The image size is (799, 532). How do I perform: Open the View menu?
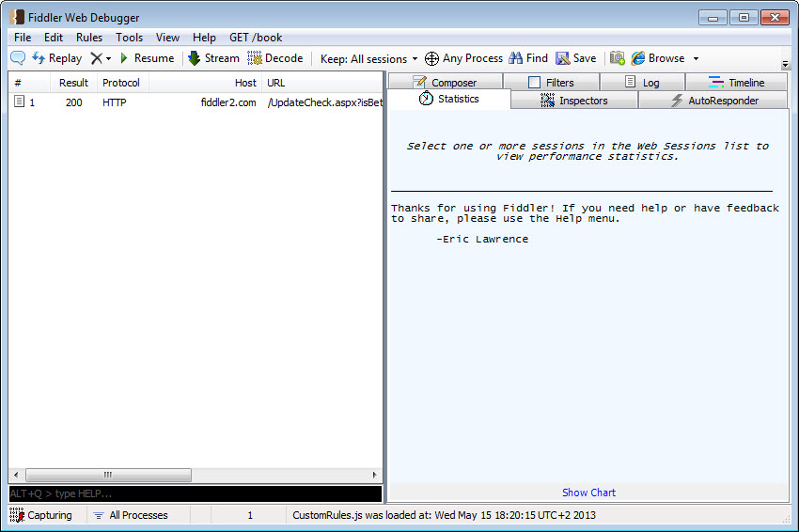(x=167, y=38)
